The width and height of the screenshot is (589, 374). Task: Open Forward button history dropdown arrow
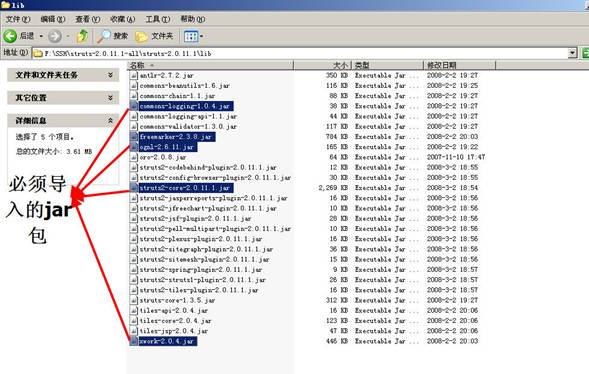pyautogui.click(x=68, y=36)
